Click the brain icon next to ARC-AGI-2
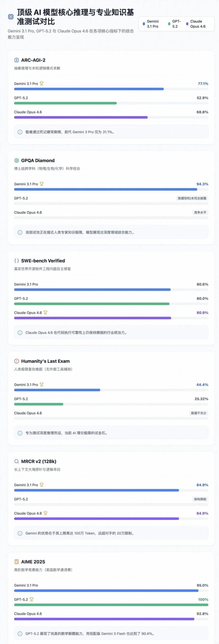The height and width of the screenshot is (644, 219). [17, 60]
